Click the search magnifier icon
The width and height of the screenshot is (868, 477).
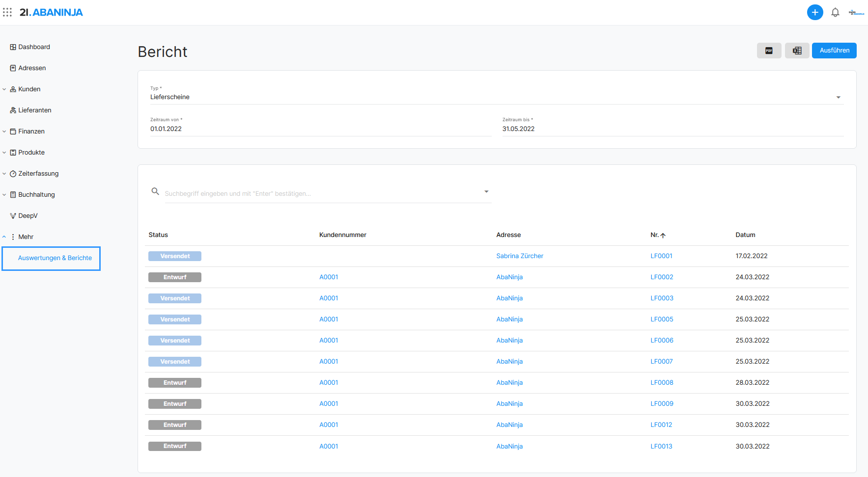[x=155, y=191]
